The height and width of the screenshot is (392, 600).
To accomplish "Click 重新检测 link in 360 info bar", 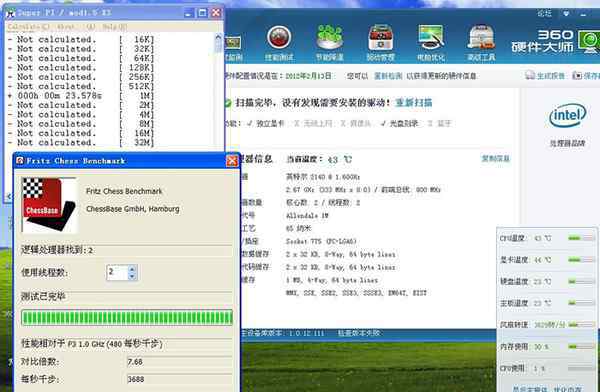I will (388, 76).
